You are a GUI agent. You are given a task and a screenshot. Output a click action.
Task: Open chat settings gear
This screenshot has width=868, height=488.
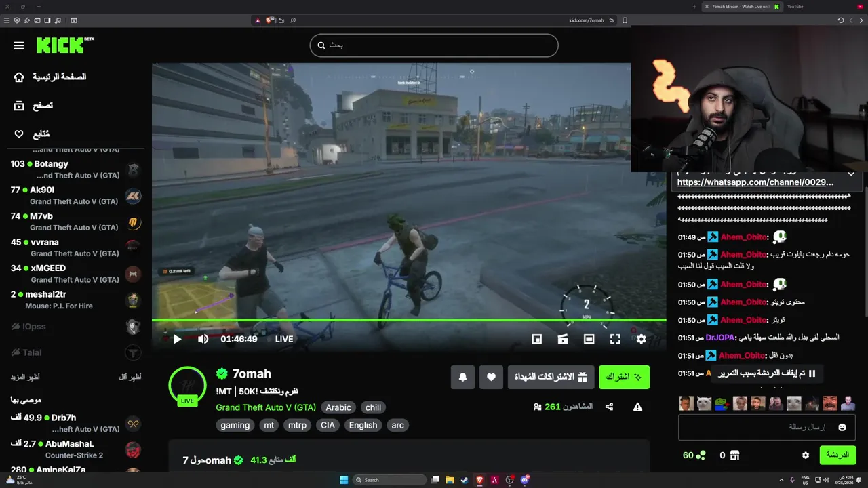pos(806,455)
